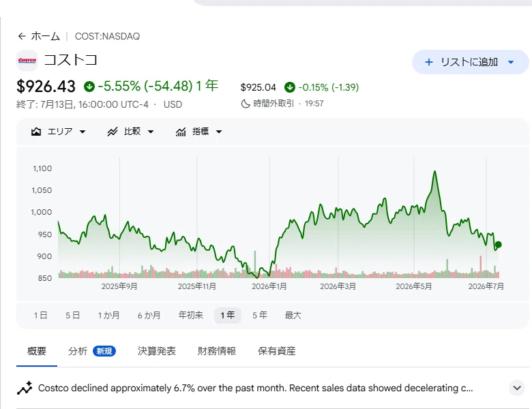The image size is (532, 409).
Task: Expand the 比較 dropdown arrow
Action: (x=151, y=132)
